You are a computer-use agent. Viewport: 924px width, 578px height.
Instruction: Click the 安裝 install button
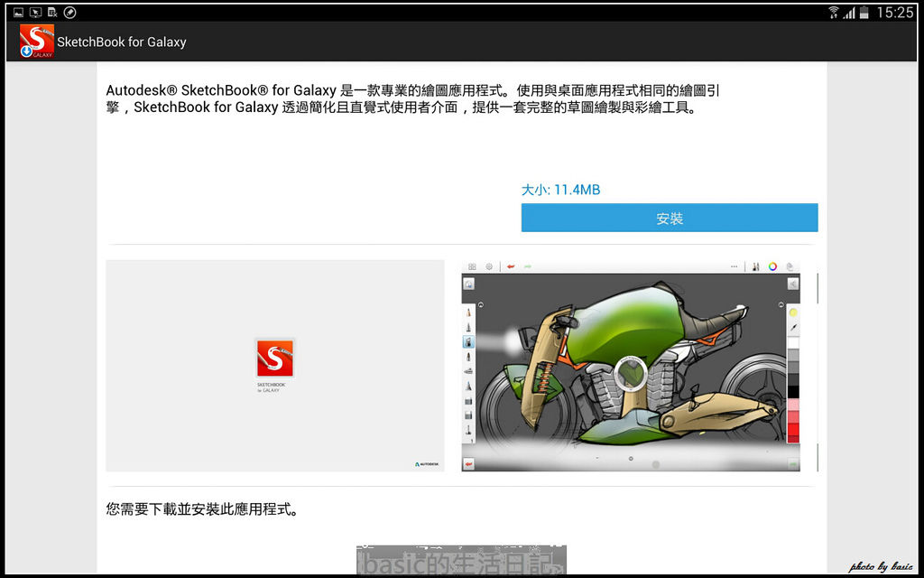click(x=670, y=218)
